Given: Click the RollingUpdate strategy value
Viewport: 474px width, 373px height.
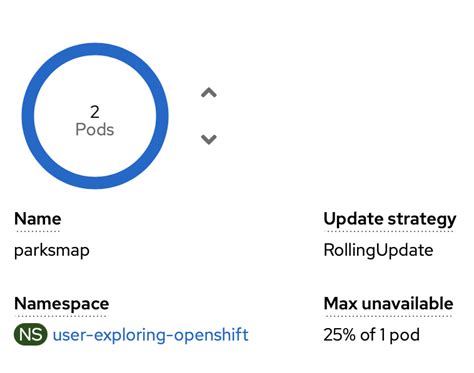Looking at the screenshot, I should [x=378, y=250].
